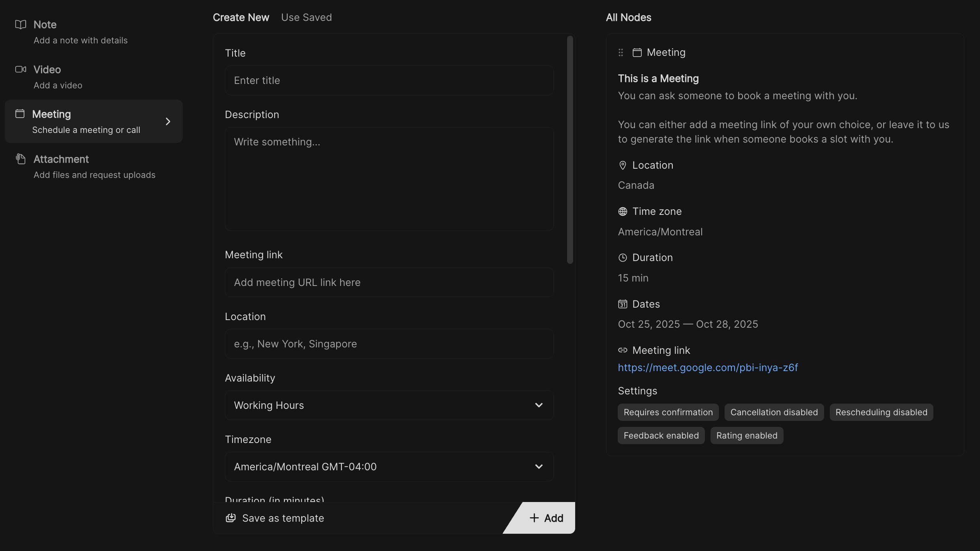The height and width of the screenshot is (551, 980).
Task: Click the calendar icon beside Meeting node title
Action: coord(637,53)
